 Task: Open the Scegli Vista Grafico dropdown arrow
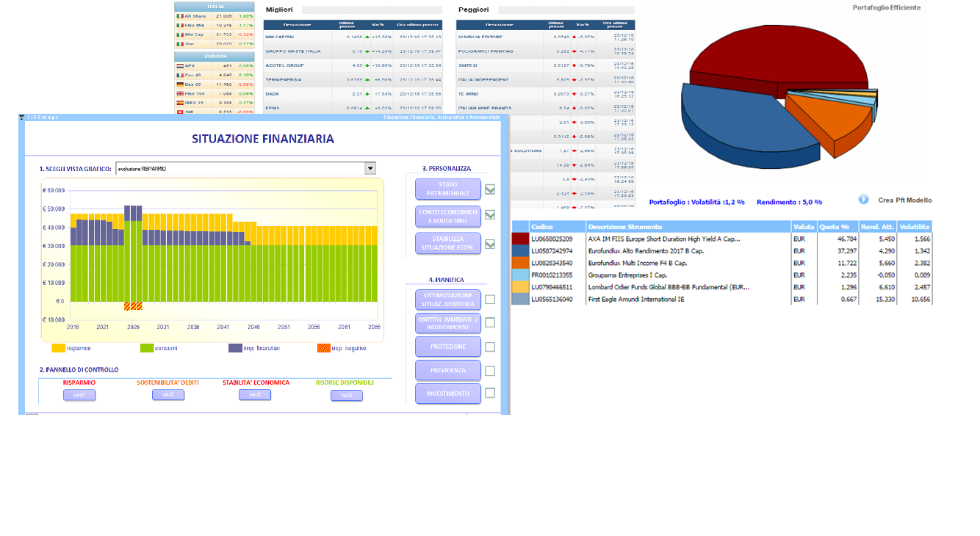pyautogui.click(x=370, y=168)
